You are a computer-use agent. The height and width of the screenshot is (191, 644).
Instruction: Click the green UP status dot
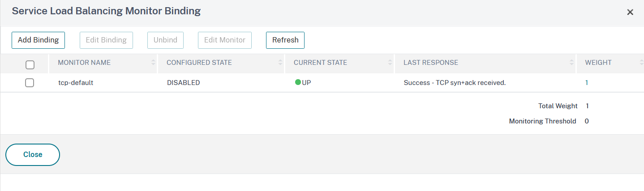[298, 82]
